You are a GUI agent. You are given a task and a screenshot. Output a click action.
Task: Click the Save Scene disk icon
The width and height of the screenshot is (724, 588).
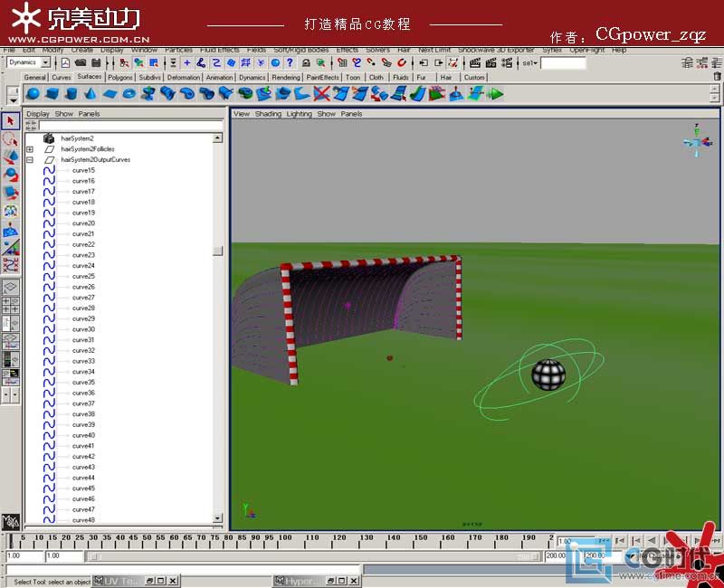[x=96, y=62]
